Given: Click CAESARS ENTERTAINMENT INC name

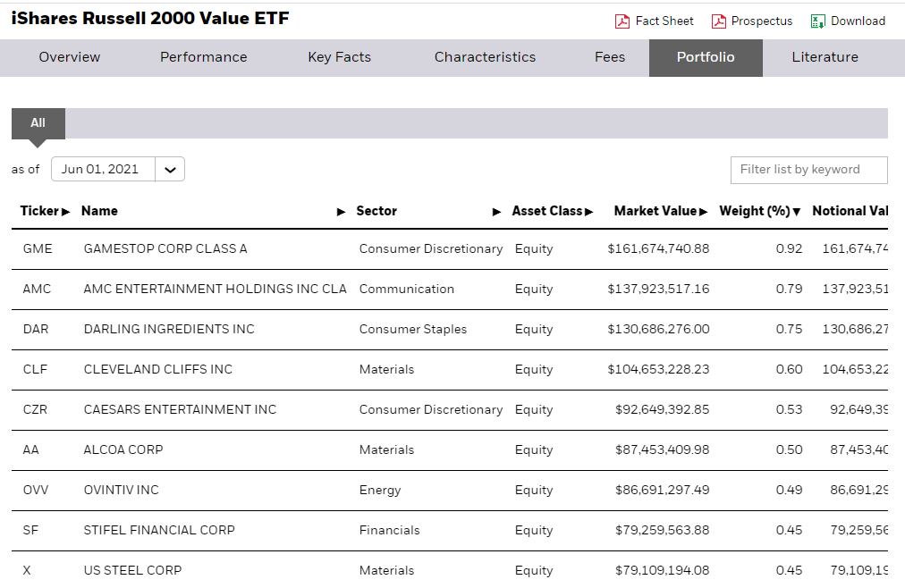Looking at the screenshot, I should [x=180, y=410].
